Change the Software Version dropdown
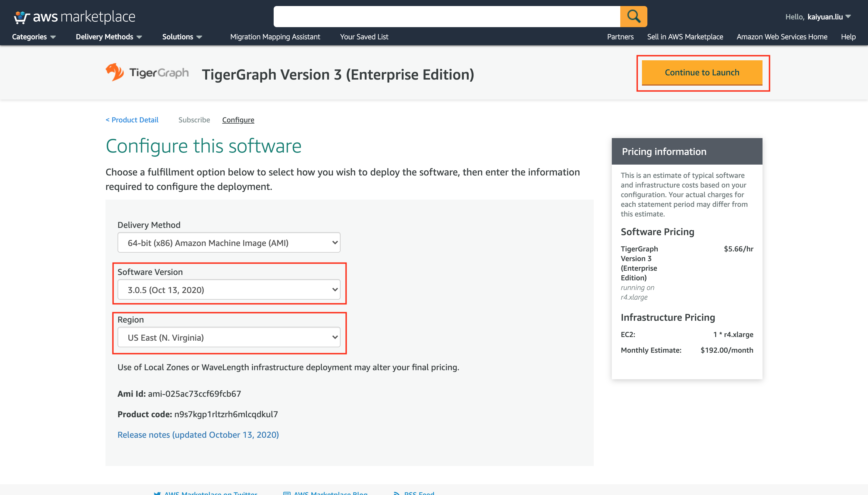 (229, 290)
